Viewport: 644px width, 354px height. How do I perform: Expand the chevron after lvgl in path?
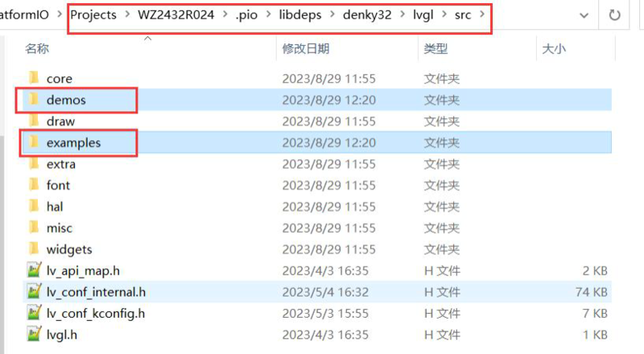(444, 14)
